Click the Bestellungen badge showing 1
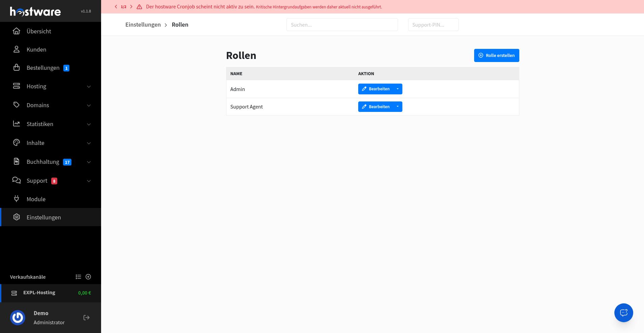The image size is (644, 333). pyautogui.click(x=66, y=68)
